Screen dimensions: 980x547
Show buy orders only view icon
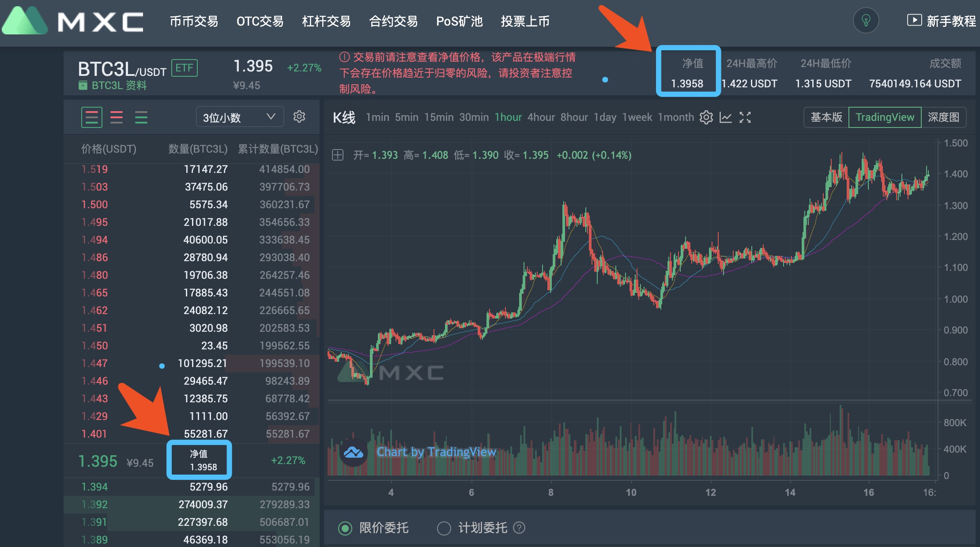click(x=141, y=117)
